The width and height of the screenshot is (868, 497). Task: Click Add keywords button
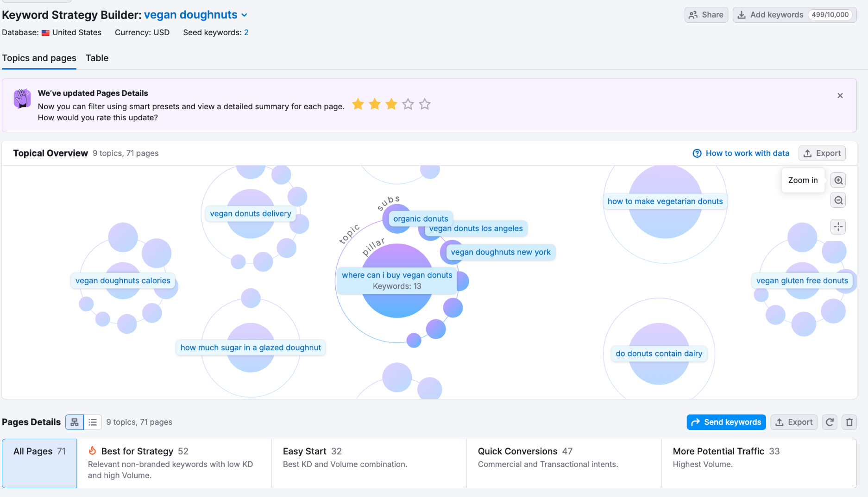pos(794,15)
